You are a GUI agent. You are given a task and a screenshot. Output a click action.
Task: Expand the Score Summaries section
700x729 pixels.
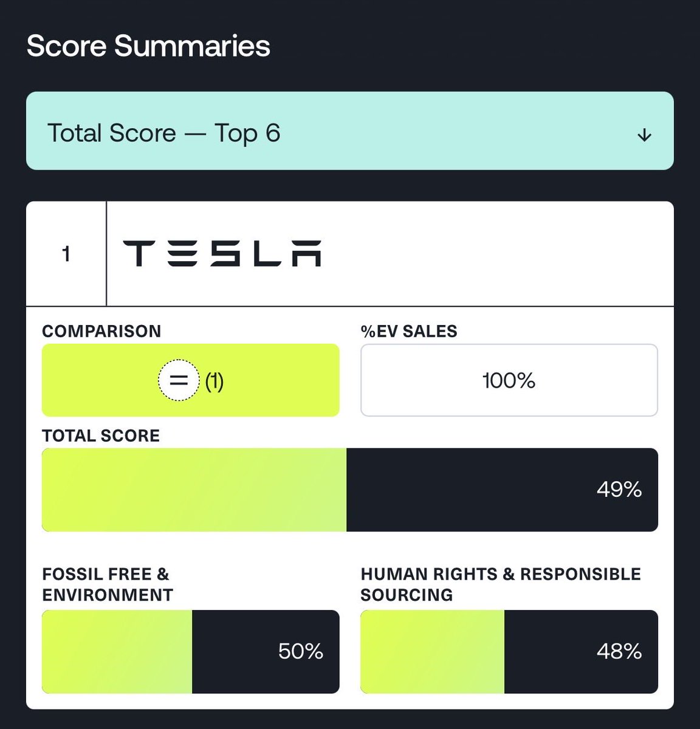pyautogui.click(x=148, y=46)
